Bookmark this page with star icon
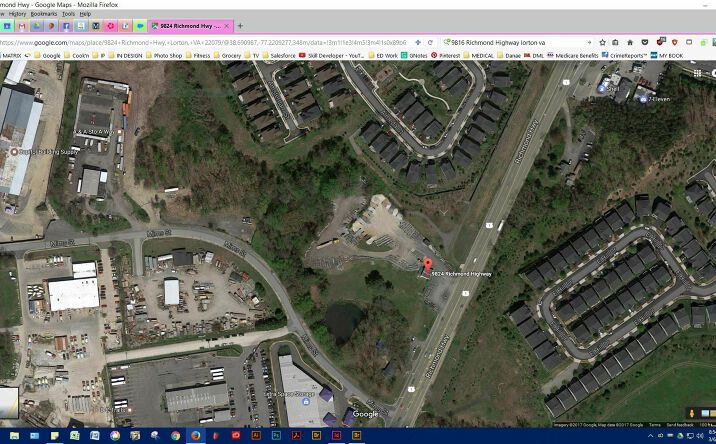 tap(602, 42)
